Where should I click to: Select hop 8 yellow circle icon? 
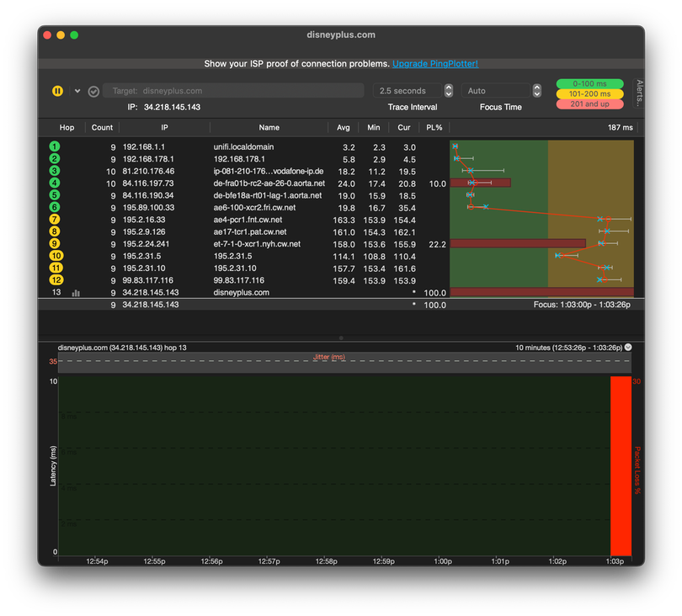pyautogui.click(x=55, y=231)
